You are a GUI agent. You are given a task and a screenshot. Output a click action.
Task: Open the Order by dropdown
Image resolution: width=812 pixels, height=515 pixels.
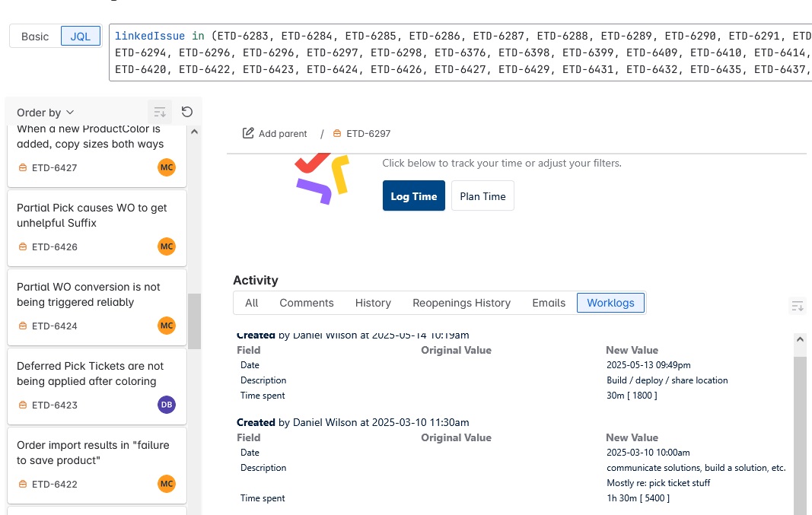point(45,113)
